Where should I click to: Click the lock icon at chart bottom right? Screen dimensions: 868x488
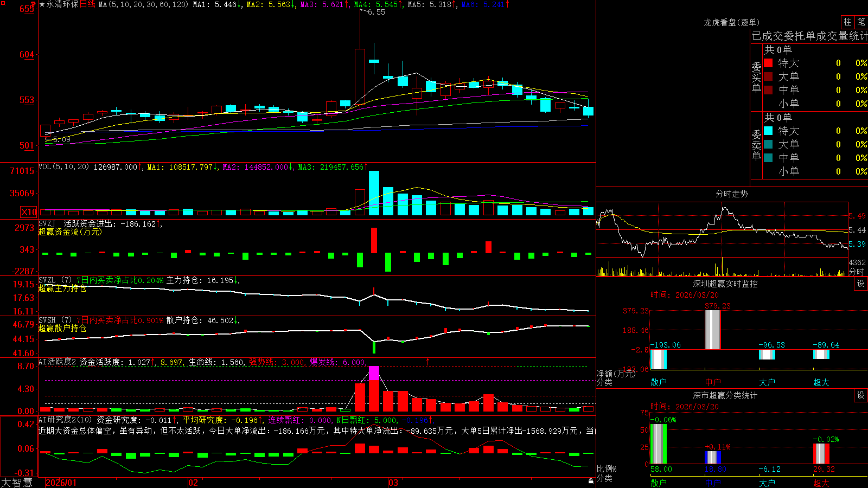(591, 481)
